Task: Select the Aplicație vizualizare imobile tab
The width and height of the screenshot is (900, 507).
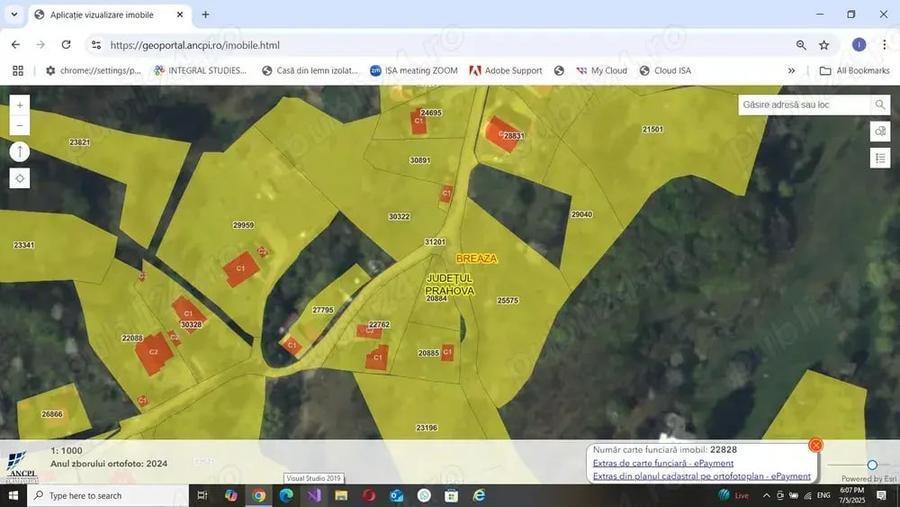Action: (x=109, y=15)
